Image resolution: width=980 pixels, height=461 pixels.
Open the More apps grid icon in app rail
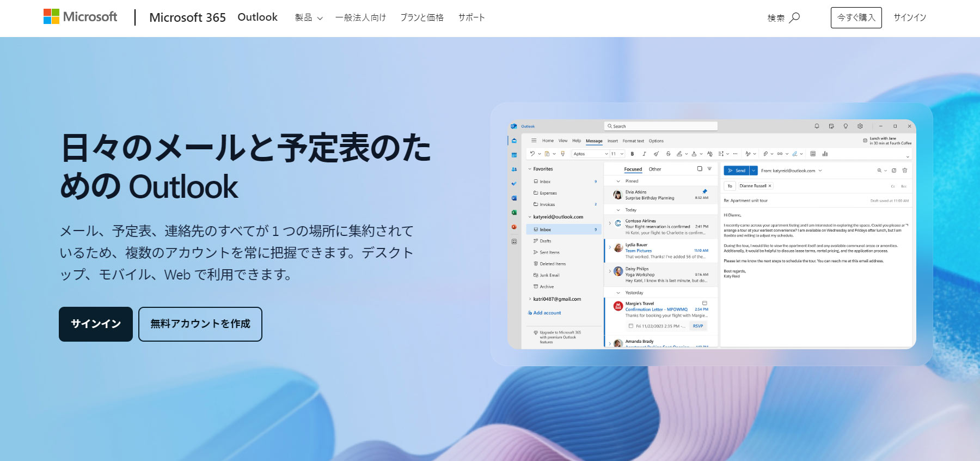[x=514, y=241]
